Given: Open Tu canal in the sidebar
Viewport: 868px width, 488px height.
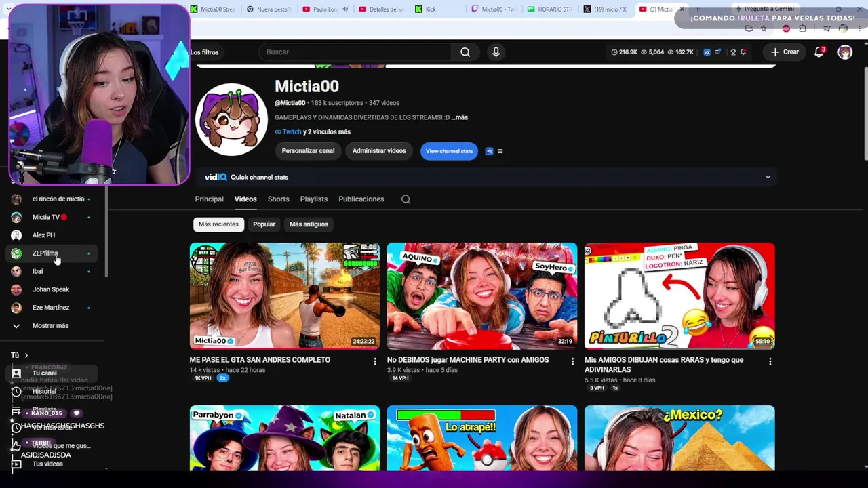Looking at the screenshot, I should click(52, 373).
